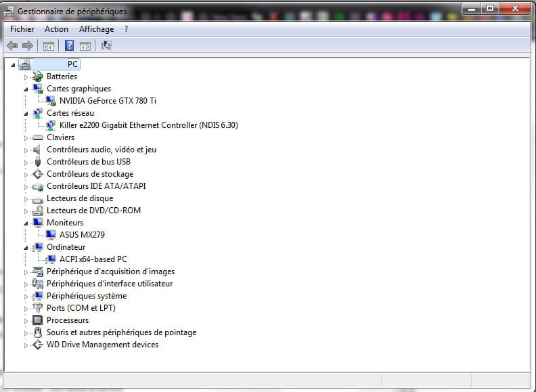Viewport: 536px width, 392px height.
Task: Open the Fichier menu
Action: tap(22, 29)
